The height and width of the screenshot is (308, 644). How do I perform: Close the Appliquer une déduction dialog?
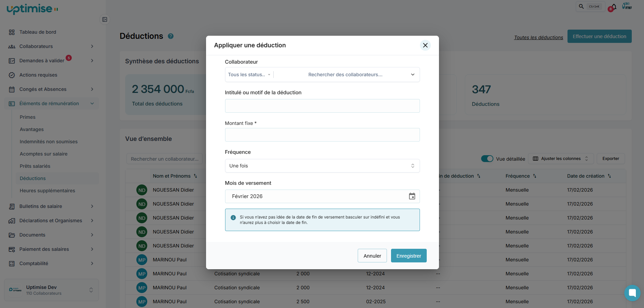click(425, 45)
